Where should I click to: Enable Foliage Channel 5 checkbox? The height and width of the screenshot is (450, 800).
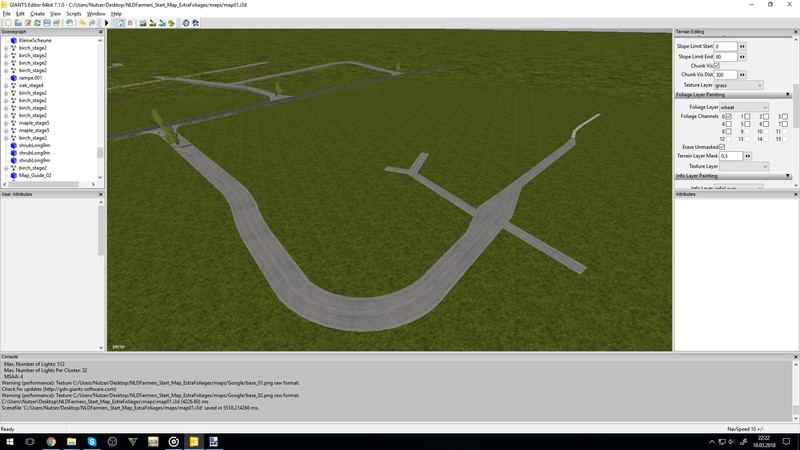(x=747, y=124)
